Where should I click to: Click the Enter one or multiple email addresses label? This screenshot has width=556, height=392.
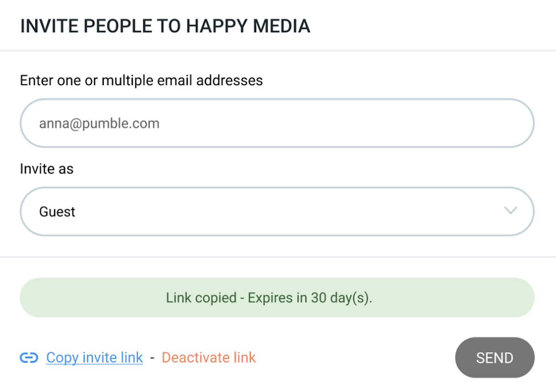[x=141, y=81]
